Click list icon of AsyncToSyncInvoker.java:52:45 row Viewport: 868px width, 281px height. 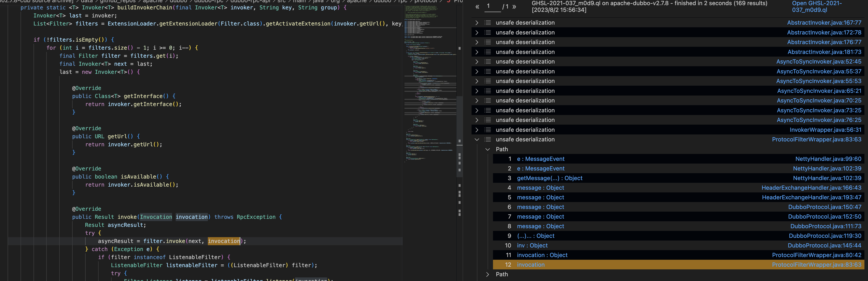coord(488,62)
